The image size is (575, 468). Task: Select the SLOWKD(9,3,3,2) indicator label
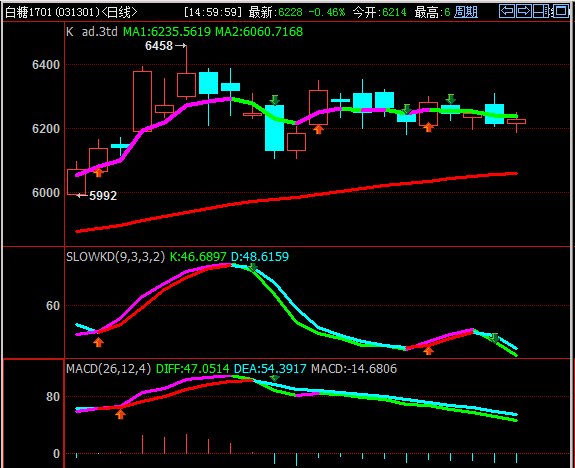[x=116, y=256]
